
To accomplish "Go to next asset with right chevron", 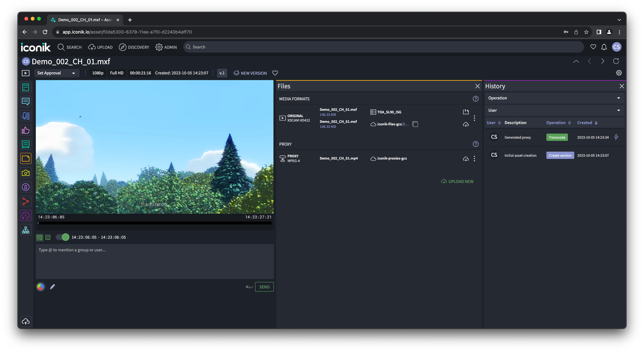I will [x=603, y=61].
